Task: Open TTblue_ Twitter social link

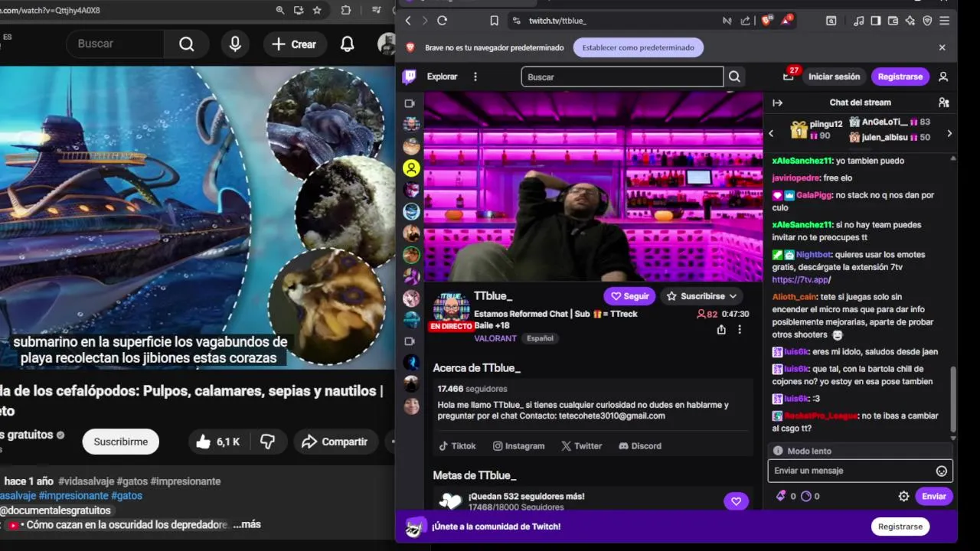Action: [x=581, y=445]
